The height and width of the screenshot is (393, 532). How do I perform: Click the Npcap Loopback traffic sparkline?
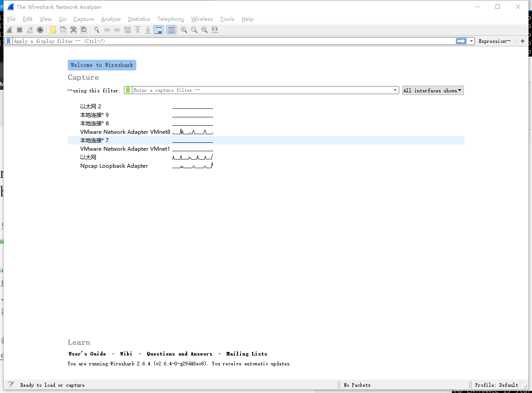193,166
